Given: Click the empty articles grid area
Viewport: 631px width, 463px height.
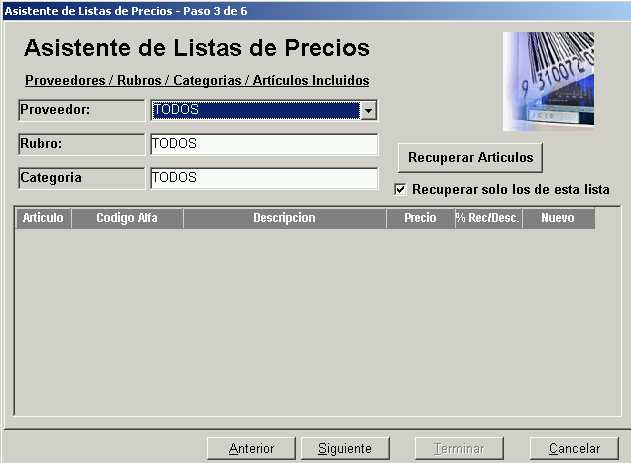Looking at the screenshot, I should (x=300, y=320).
